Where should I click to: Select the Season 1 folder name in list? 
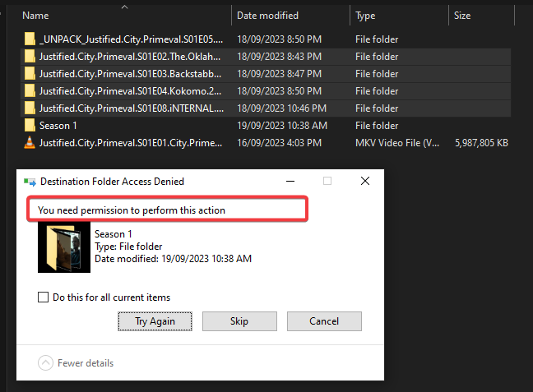58,126
